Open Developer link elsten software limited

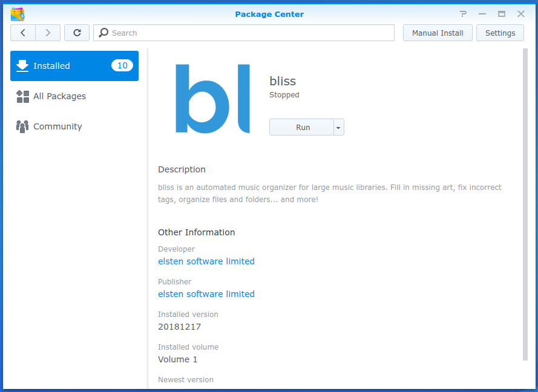click(206, 261)
